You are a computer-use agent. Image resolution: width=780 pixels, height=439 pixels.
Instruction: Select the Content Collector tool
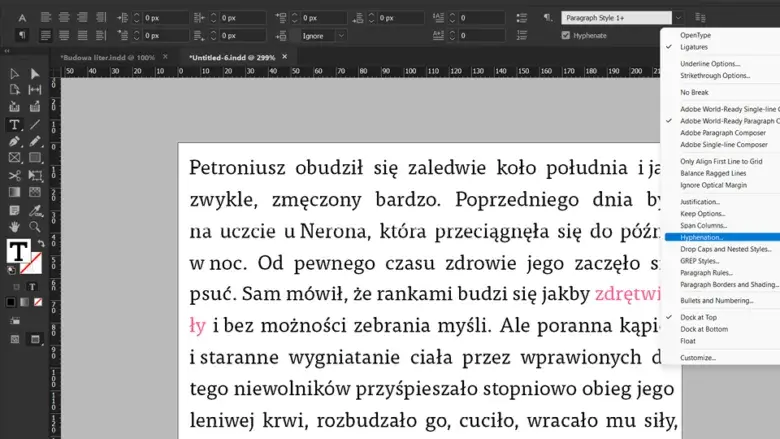tap(14, 106)
